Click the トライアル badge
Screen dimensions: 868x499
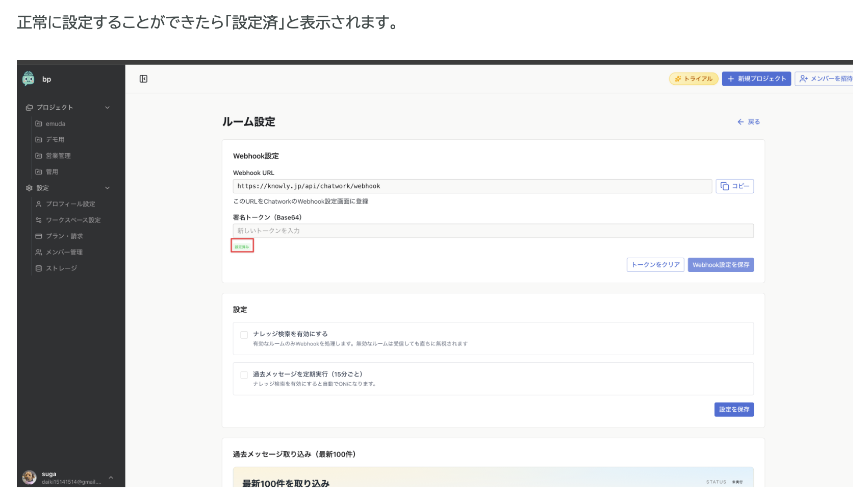[x=693, y=79]
